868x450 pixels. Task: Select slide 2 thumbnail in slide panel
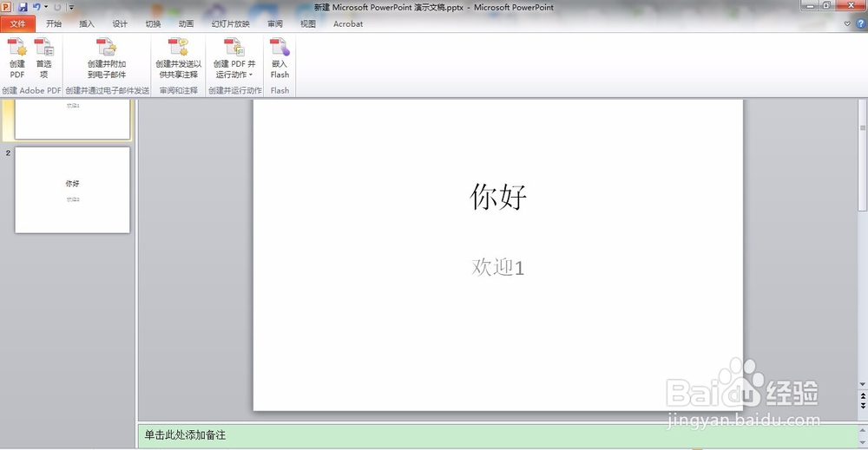click(73, 190)
